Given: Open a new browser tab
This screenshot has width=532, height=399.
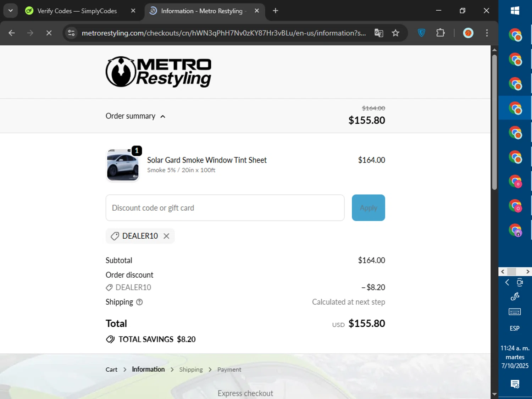Looking at the screenshot, I should 276,11.
